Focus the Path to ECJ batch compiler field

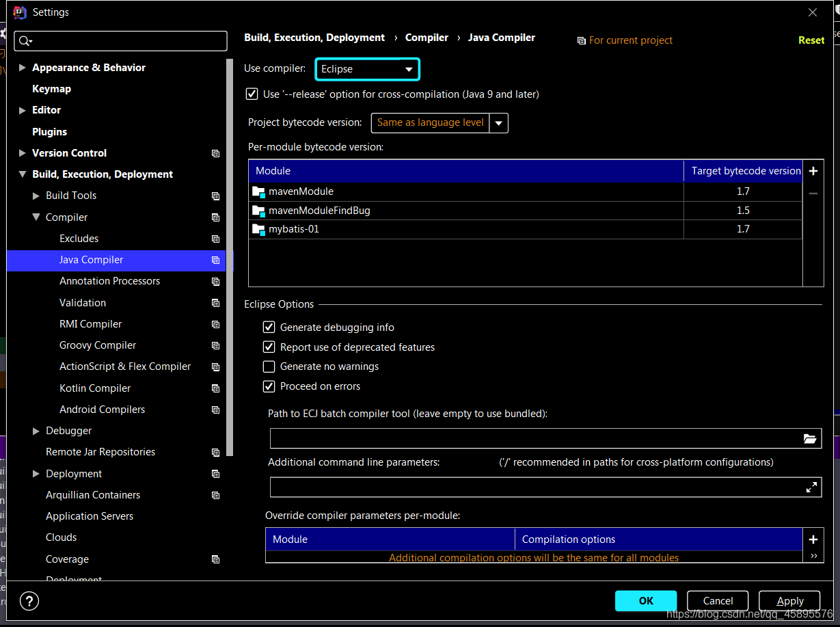point(536,439)
